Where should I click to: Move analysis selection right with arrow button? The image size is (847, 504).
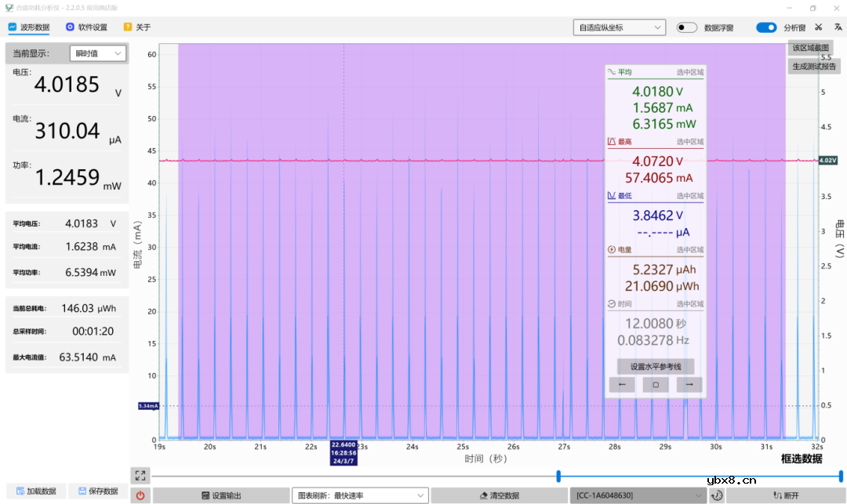click(689, 385)
